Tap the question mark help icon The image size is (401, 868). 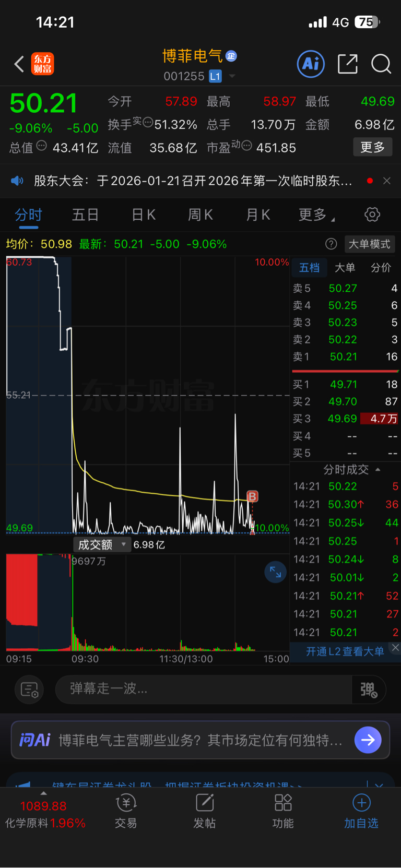(x=331, y=244)
